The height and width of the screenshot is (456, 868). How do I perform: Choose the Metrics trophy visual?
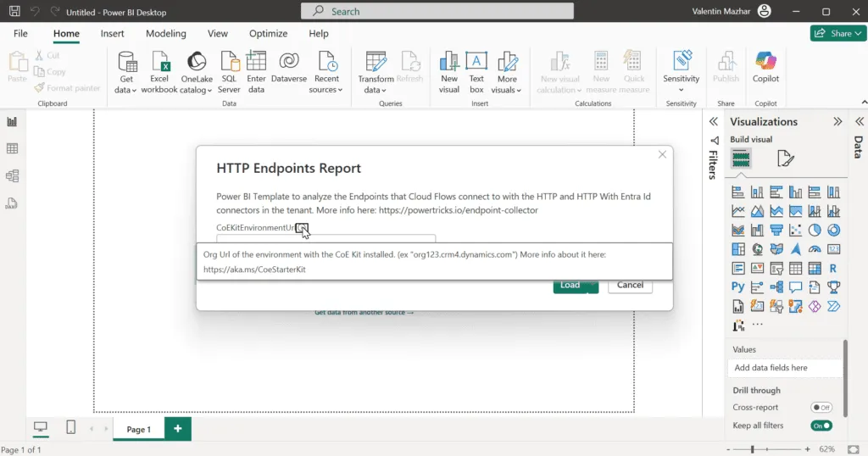833,286
